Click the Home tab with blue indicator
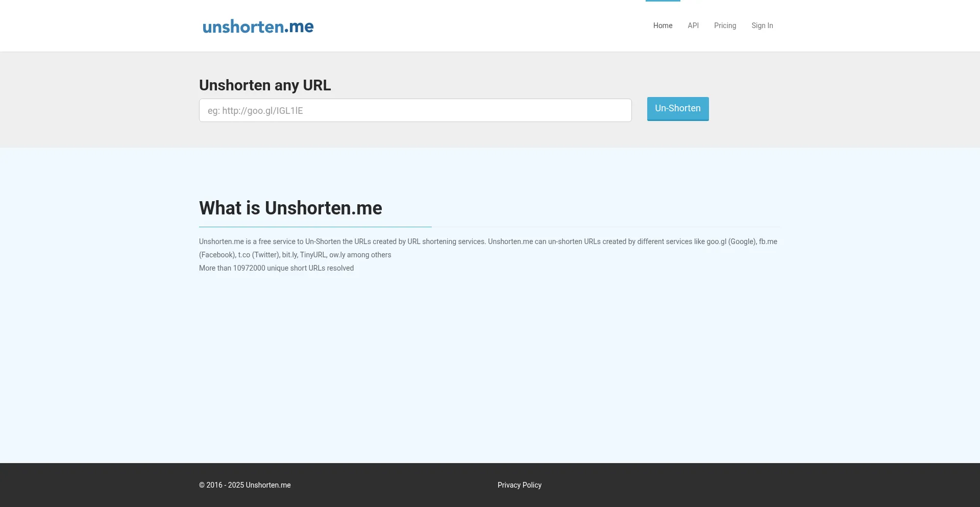This screenshot has width=980, height=507. click(x=663, y=26)
